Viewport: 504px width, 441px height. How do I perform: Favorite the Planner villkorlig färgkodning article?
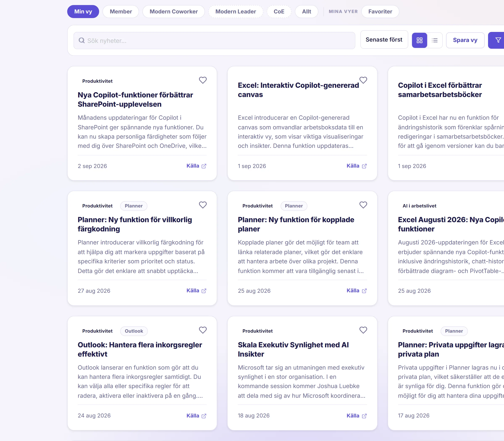203,205
